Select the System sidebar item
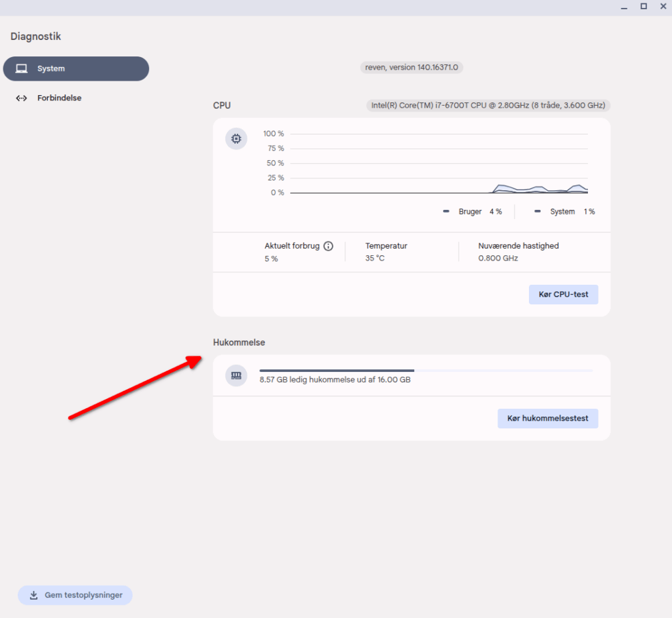This screenshot has width=672, height=618. (x=75, y=69)
